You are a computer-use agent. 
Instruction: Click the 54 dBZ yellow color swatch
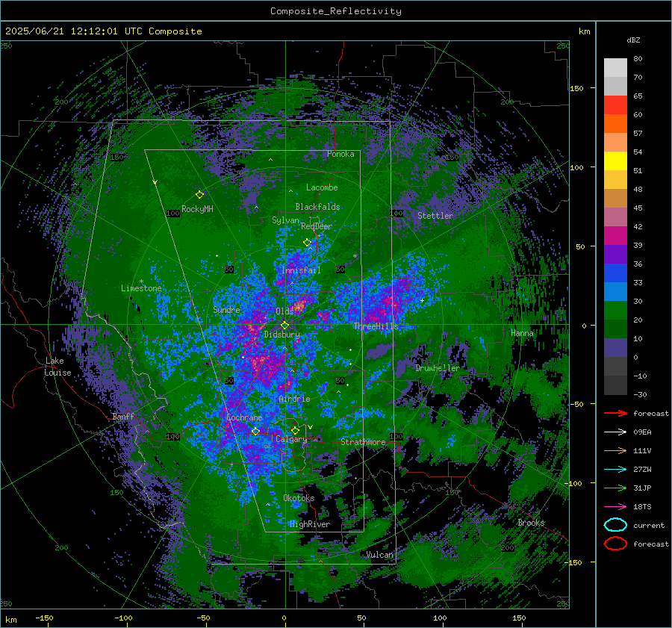pos(615,161)
